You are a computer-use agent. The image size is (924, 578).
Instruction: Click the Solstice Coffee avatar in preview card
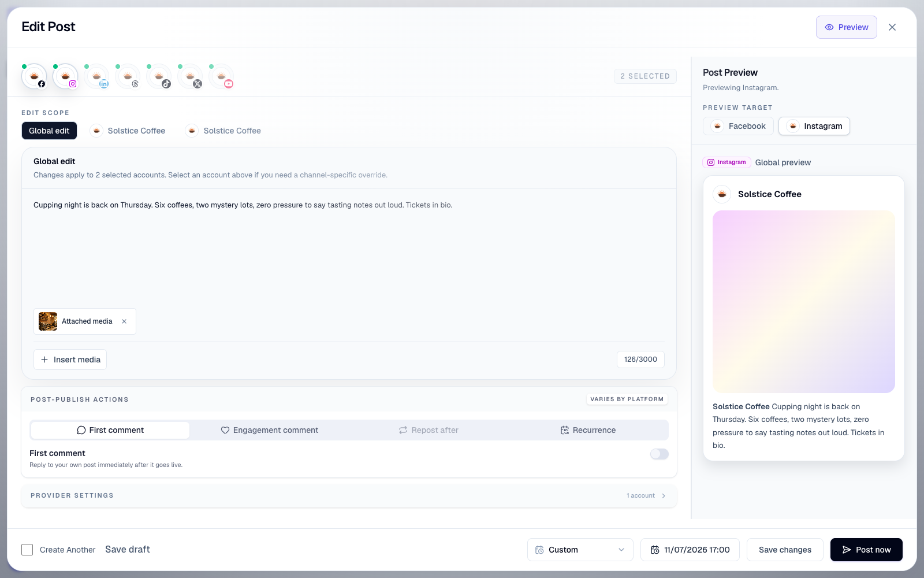pyautogui.click(x=722, y=194)
